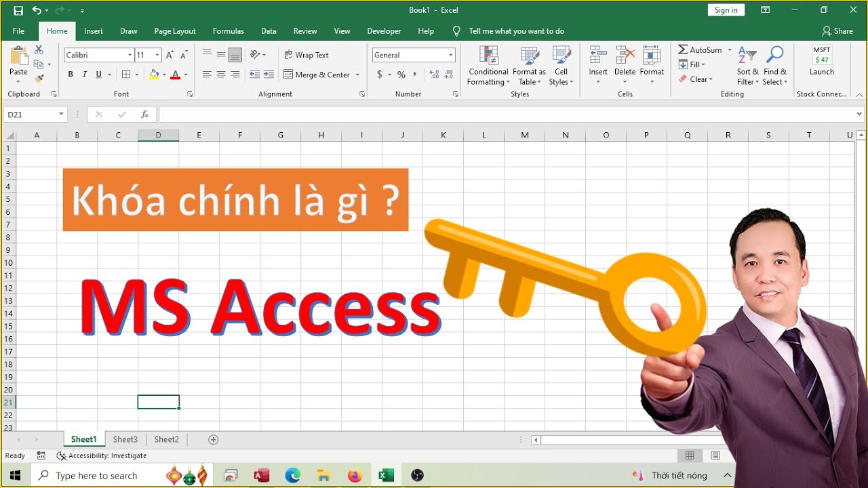Click the Sign in button
Viewport: 868px width, 488px height.
[x=726, y=10]
